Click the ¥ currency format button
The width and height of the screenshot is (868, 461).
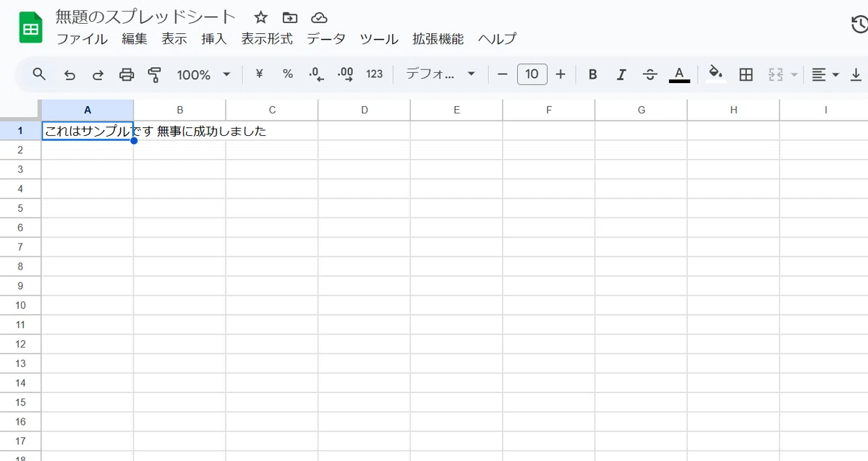[259, 74]
